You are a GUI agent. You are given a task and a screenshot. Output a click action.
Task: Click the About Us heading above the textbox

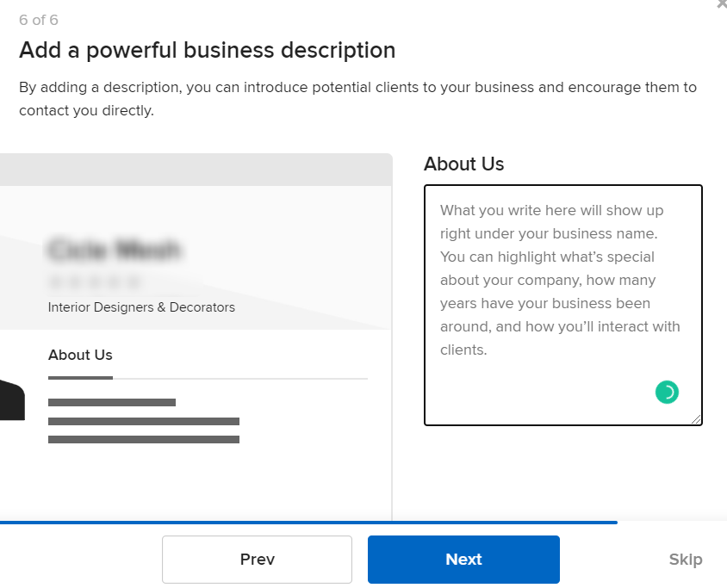[x=463, y=164]
